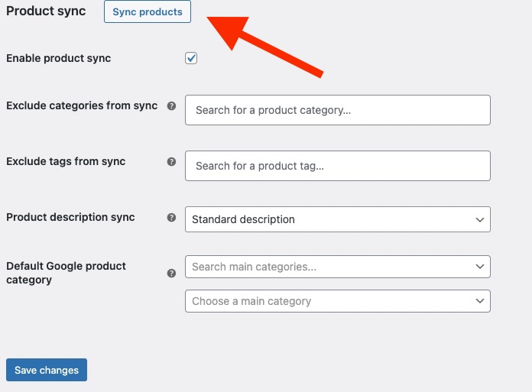The height and width of the screenshot is (392, 532).
Task: Click the Product sync section heading
Action: tap(46, 11)
